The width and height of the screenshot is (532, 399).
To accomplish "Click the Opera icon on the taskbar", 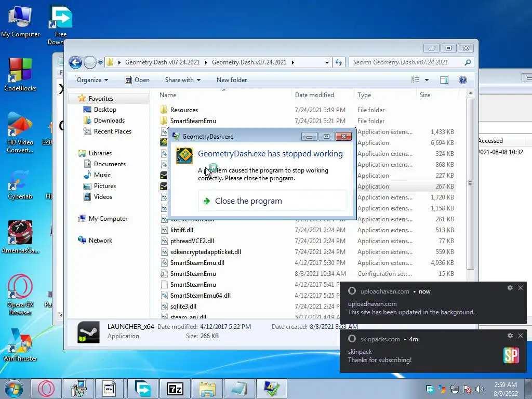I will click(46, 389).
